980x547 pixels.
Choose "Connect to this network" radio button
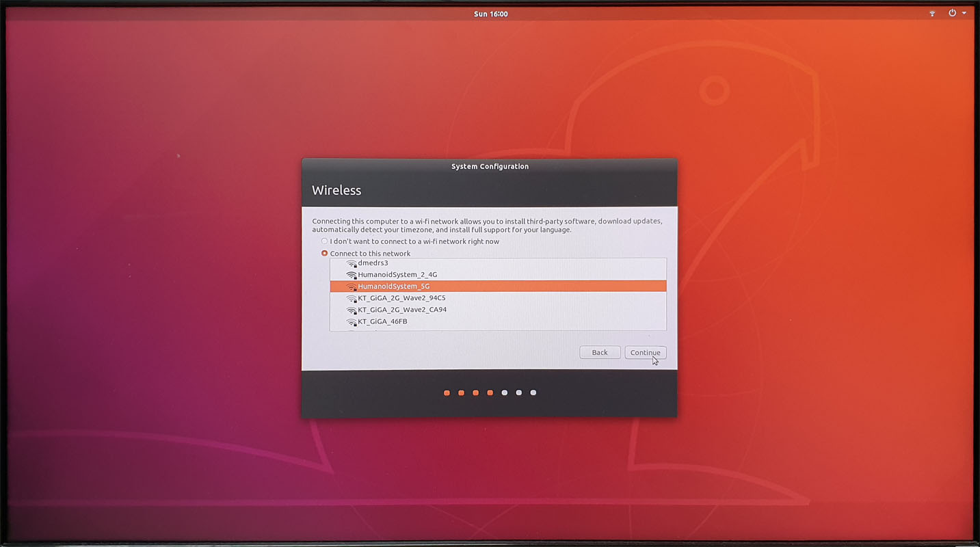pyautogui.click(x=325, y=254)
